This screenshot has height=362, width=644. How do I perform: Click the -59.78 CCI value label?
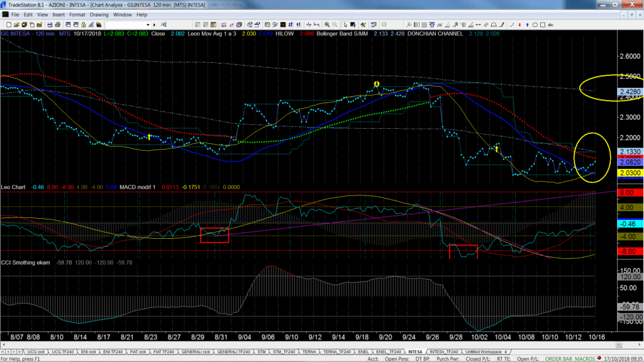pyautogui.click(x=630, y=307)
